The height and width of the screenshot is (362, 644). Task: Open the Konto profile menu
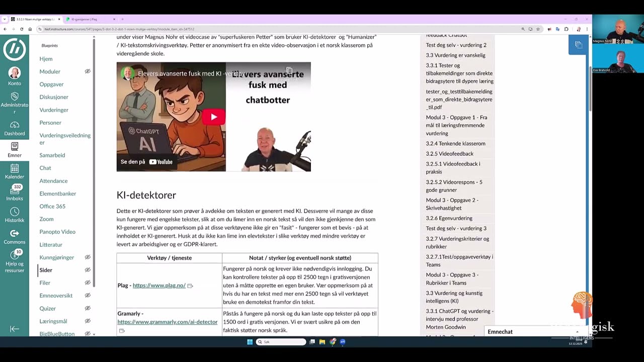click(14, 76)
